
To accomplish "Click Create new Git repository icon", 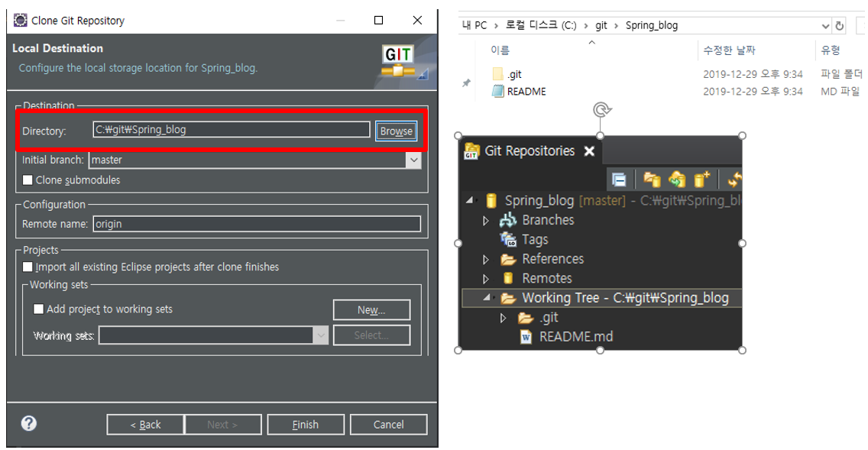I will coord(702,180).
